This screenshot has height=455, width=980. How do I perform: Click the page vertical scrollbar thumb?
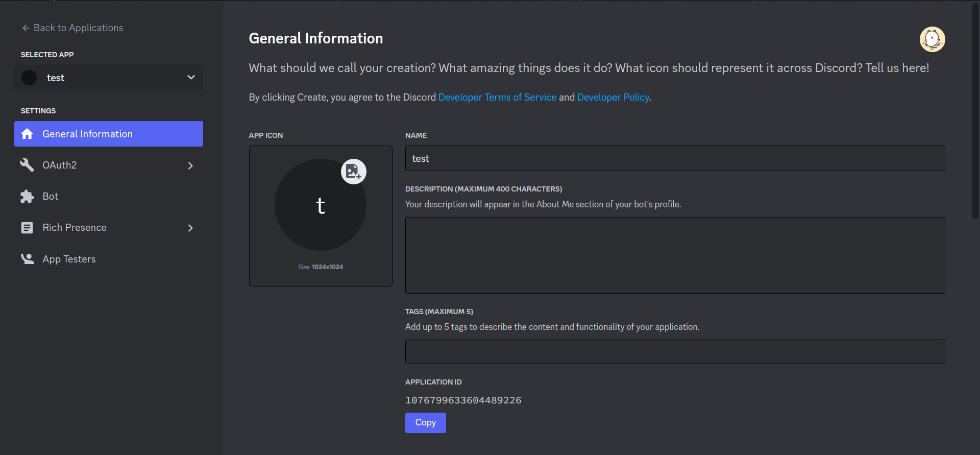click(x=975, y=110)
